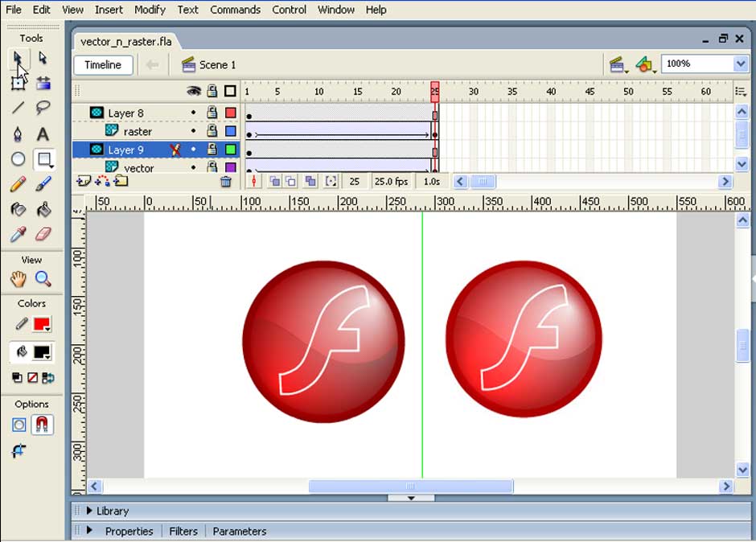Switch to the Filters tab
This screenshot has height=542, width=756.
point(183,531)
